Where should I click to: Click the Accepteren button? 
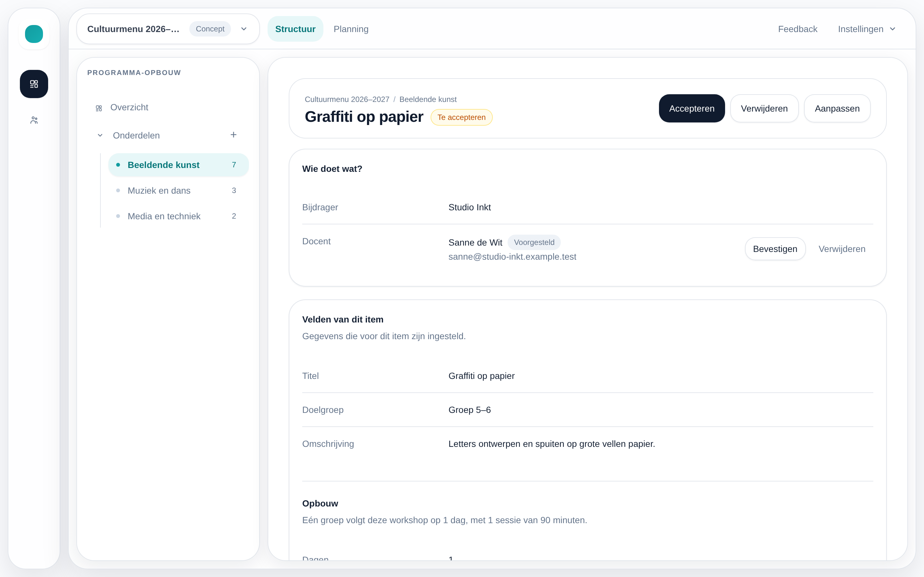(692, 108)
